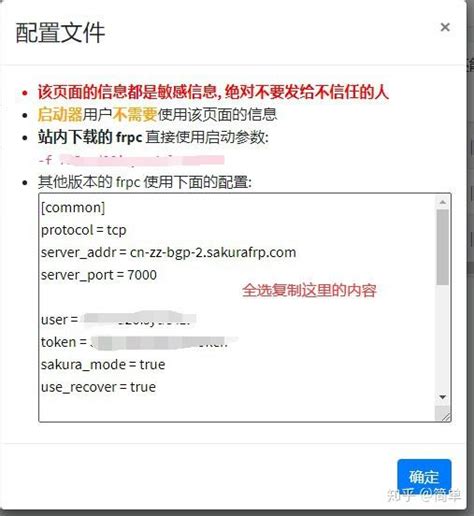The width and height of the screenshot is (474, 516).
Task: Click the empty area at bottom of config textarea
Action: coord(237,408)
